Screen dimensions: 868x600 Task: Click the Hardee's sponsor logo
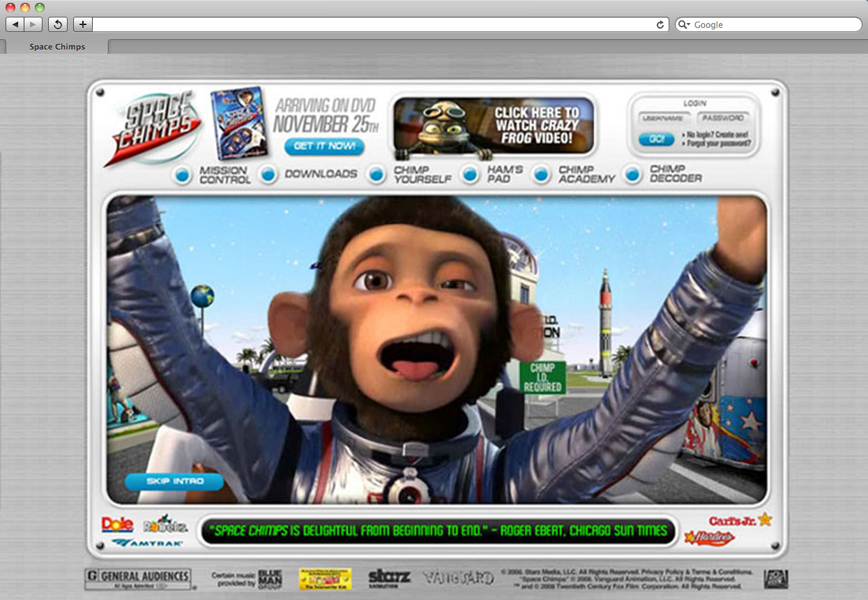click(709, 538)
